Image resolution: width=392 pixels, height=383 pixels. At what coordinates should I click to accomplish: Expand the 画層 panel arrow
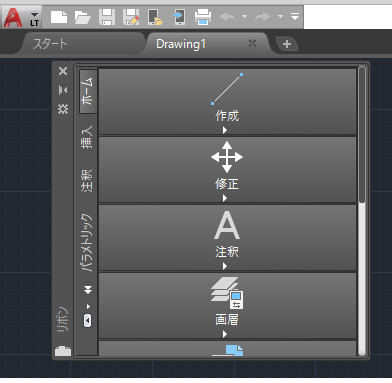pyautogui.click(x=225, y=334)
